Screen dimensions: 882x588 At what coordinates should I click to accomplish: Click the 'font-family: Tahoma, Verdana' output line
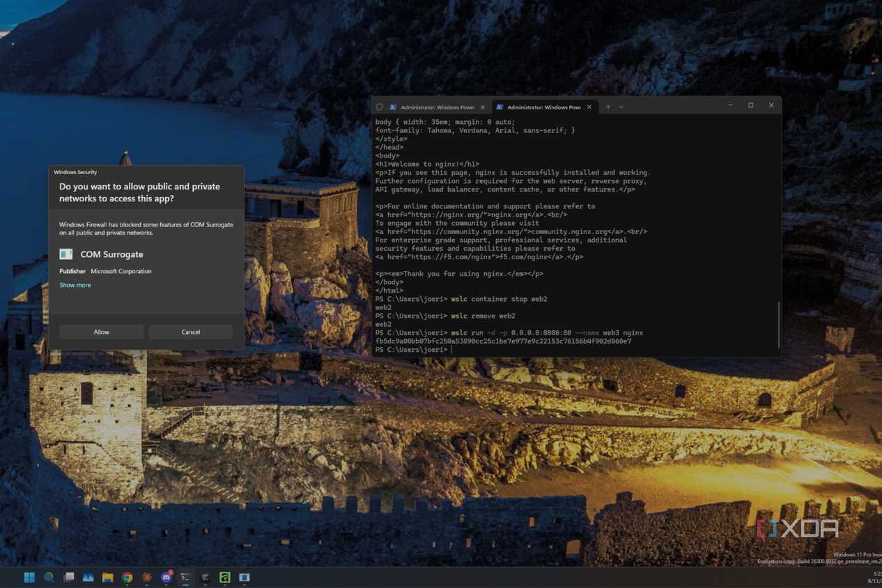(x=475, y=130)
